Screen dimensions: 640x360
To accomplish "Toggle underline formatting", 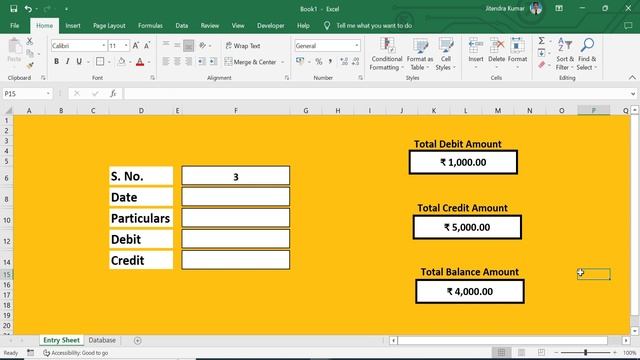I will click(79, 62).
